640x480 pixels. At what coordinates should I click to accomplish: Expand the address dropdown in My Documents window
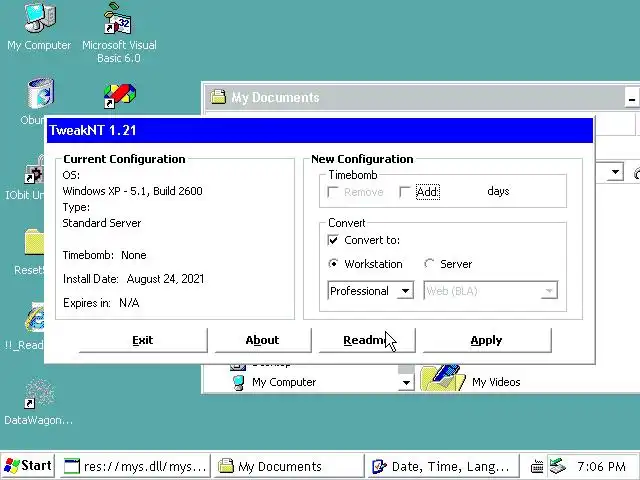point(615,172)
